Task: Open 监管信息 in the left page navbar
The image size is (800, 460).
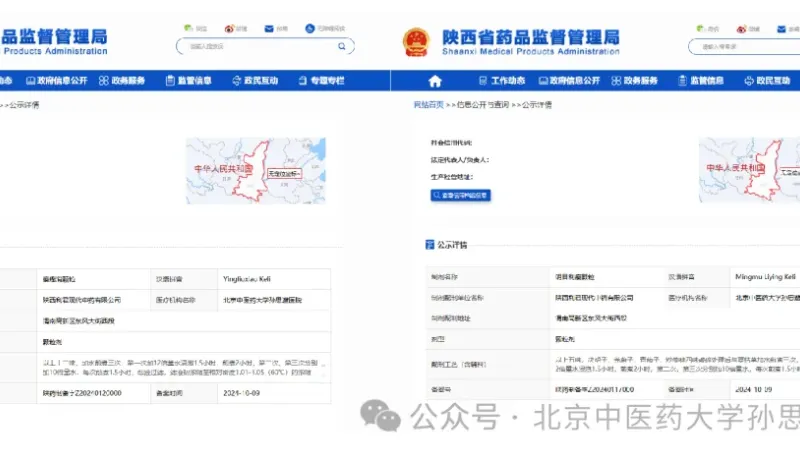Action: pyautogui.click(x=189, y=81)
